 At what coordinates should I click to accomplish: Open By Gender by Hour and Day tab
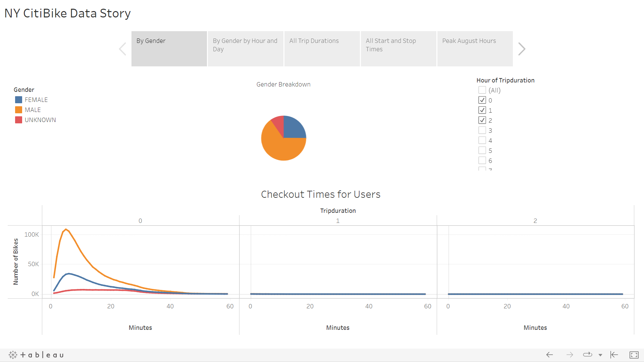(x=246, y=49)
